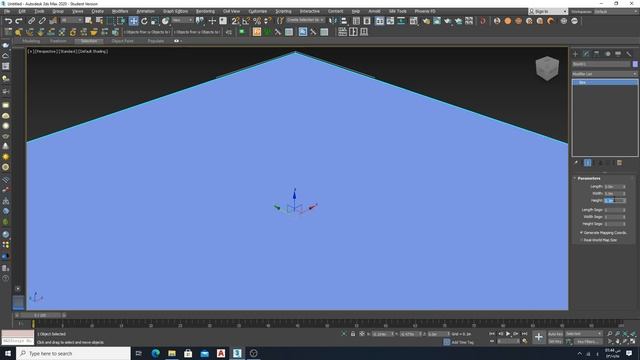
Task: Toggle the 3D Snaps button
Action: coord(236,21)
